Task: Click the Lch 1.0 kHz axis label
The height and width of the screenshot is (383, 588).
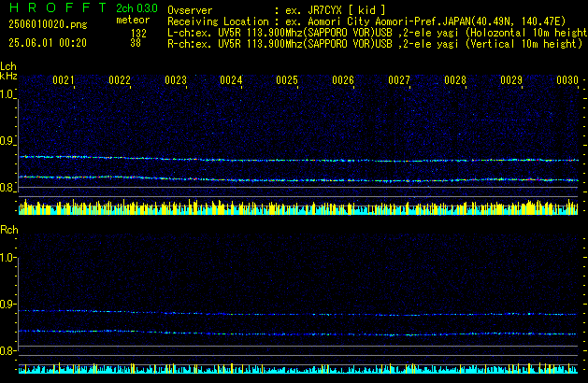Action: click(x=7, y=94)
